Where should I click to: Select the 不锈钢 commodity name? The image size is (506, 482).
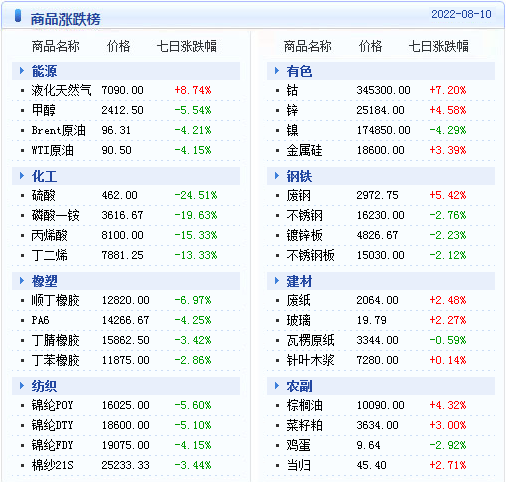304,215
